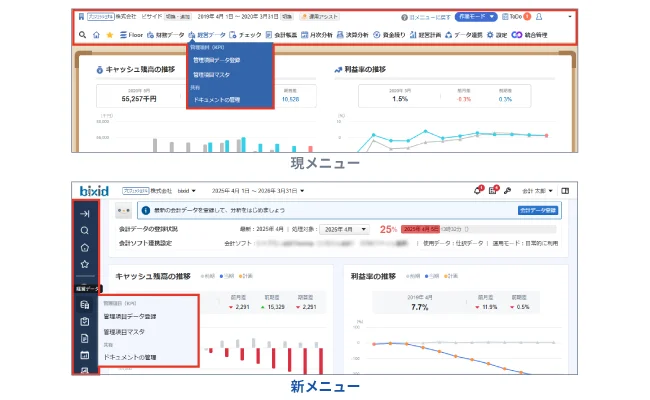The width and height of the screenshot is (650, 400).
Task: Select ドキュメントの管理 in the blue dropdown menu
Action: (x=217, y=100)
